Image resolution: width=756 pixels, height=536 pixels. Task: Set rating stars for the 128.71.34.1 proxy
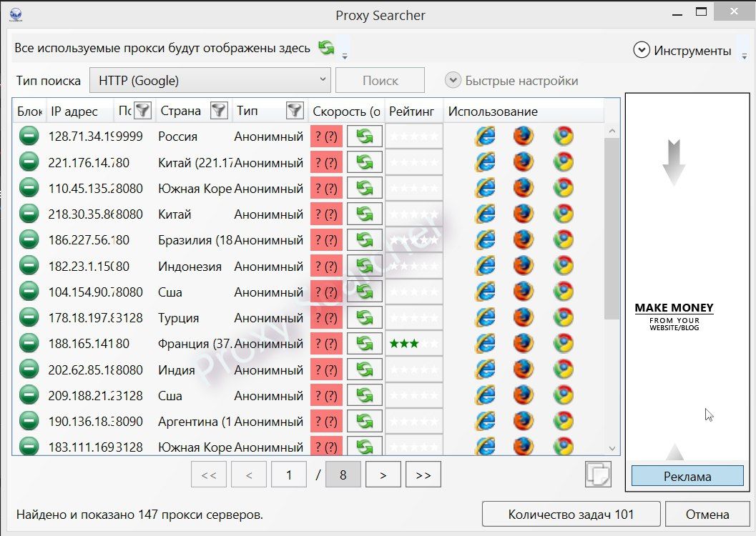coord(414,137)
